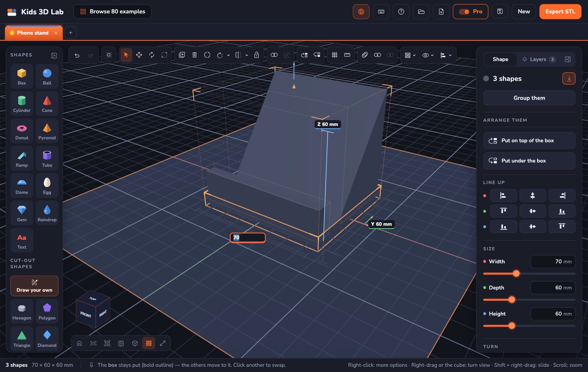The image size is (588, 372).
Task: Activate the arrow select tool
Action: click(x=126, y=55)
